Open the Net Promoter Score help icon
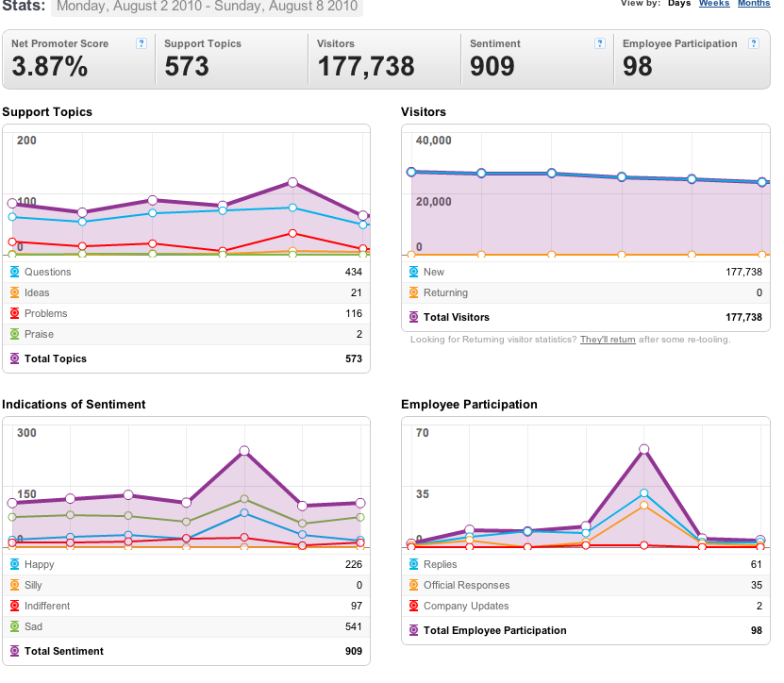784x683 pixels. click(142, 43)
